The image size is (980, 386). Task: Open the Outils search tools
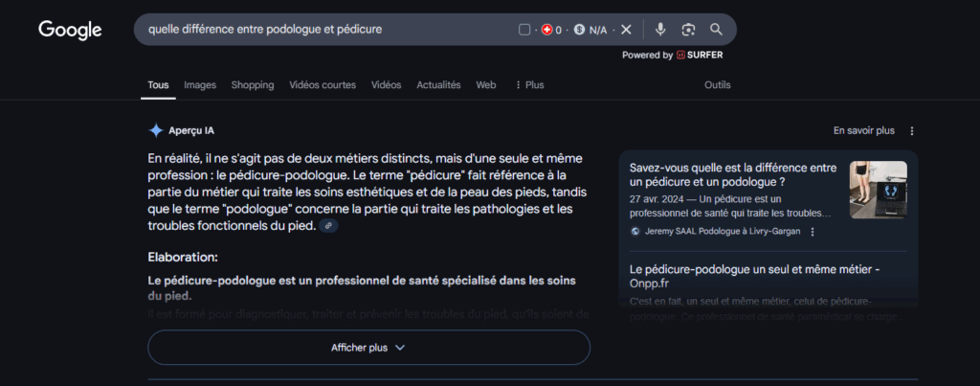click(718, 85)
